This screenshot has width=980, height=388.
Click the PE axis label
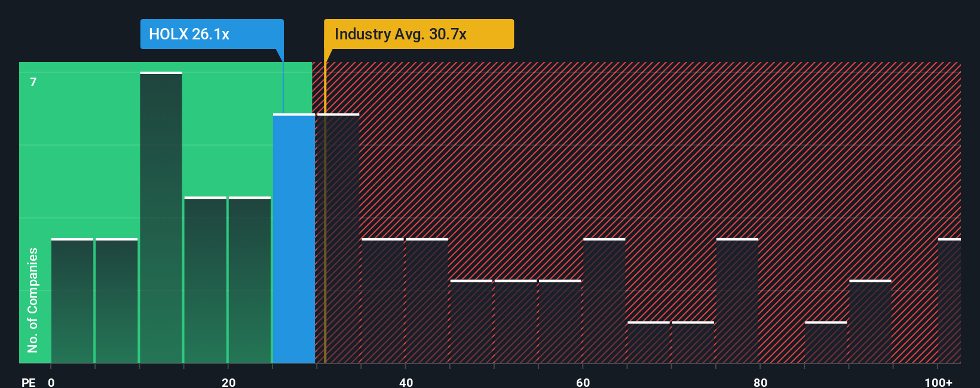[29, 382]
